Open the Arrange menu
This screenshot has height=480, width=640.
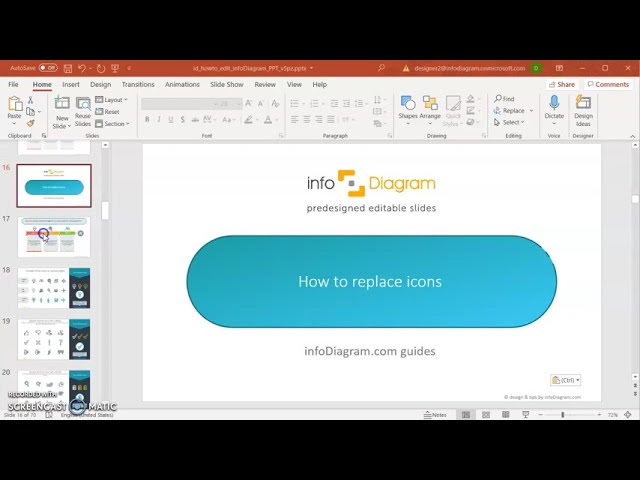[x=430, y=109]
